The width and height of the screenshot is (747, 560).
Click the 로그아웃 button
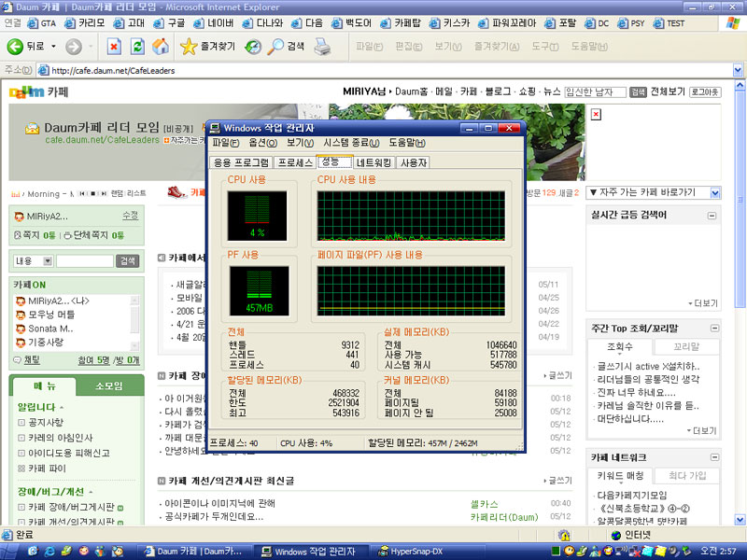click(705, 91)
